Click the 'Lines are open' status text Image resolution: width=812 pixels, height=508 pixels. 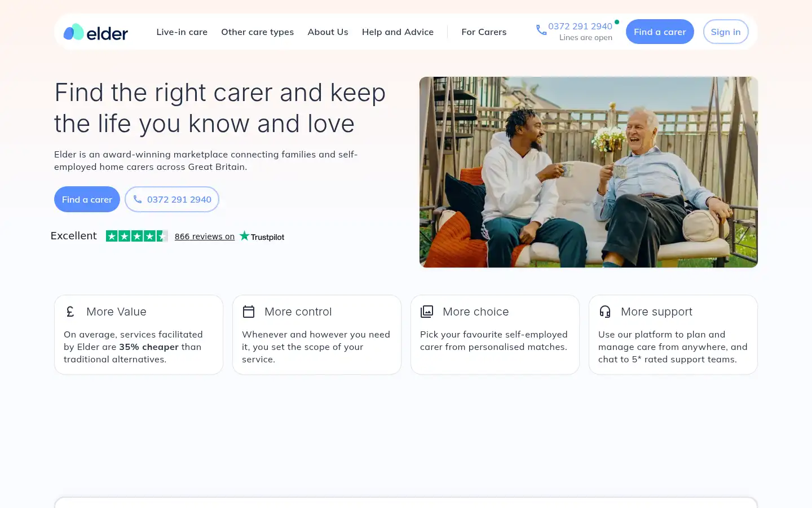[586, 38]
